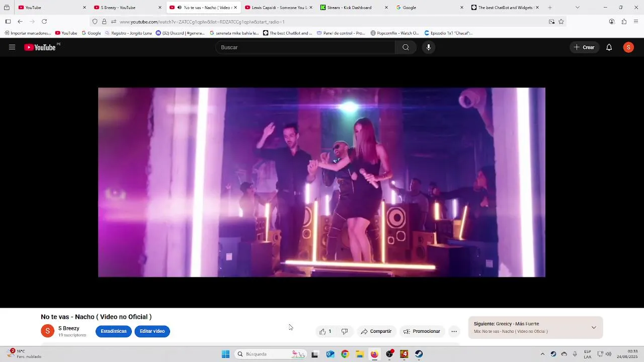Screen dimensions: 644x362
Task: Reload the current page
Action: [44, 22]
